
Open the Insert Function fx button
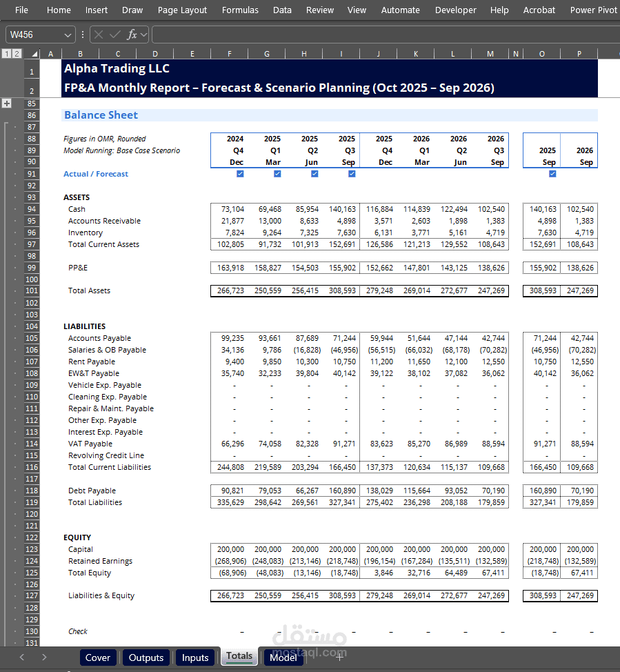pos(132,34)
